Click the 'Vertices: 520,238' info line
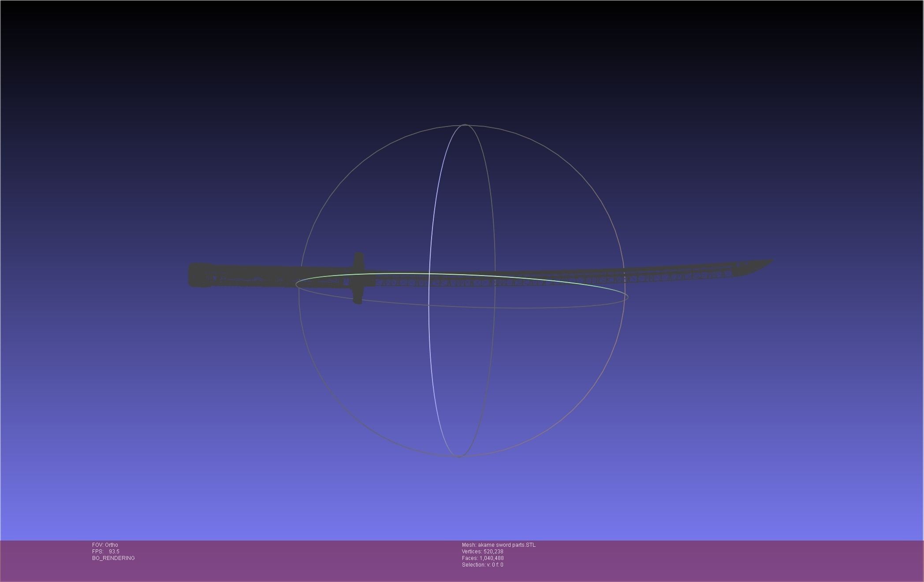This screenshot has height=582, width=924. pyautogui.click(x=482, y=552)
